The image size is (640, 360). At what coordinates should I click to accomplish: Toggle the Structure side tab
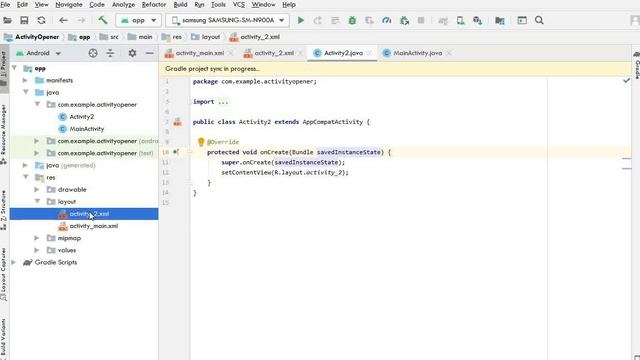click(x=4, y=209)
